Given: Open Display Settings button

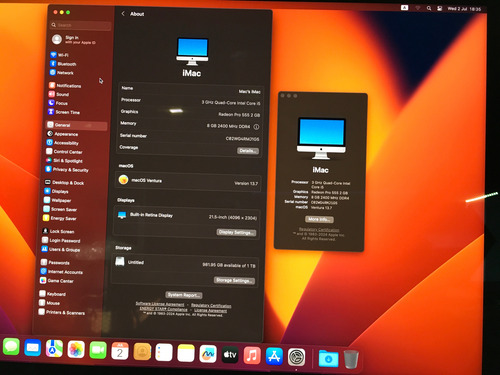Looking at the screenshot, I should 236,232.
